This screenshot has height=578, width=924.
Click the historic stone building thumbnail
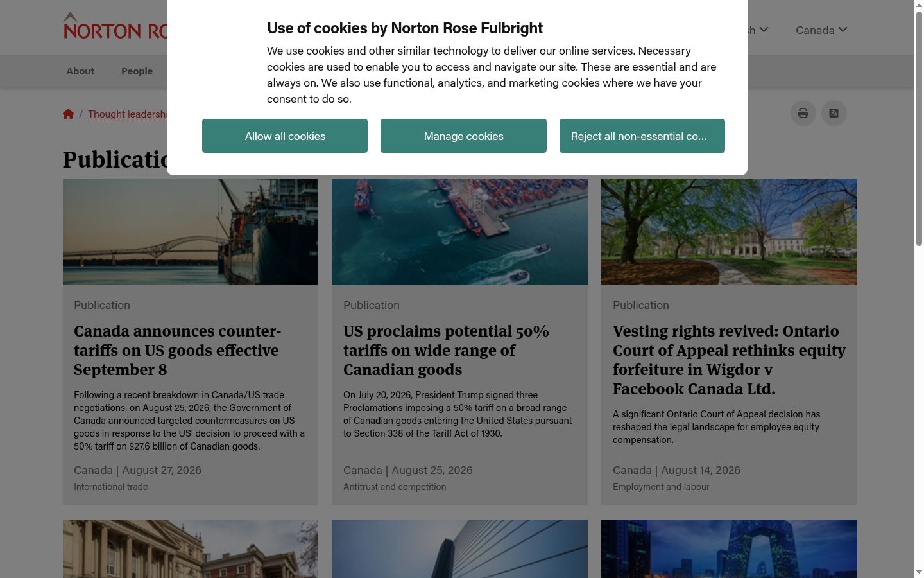[191, 549]
